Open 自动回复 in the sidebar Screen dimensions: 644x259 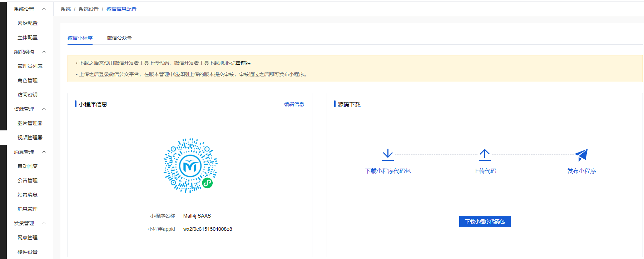pyautogui.click(x=28, y=166)
